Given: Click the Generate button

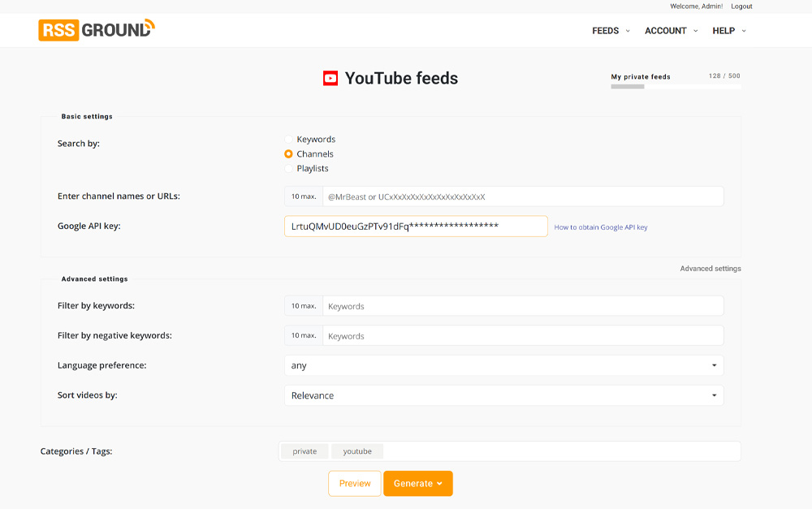Looking at the screenshot, I should 417,484.
